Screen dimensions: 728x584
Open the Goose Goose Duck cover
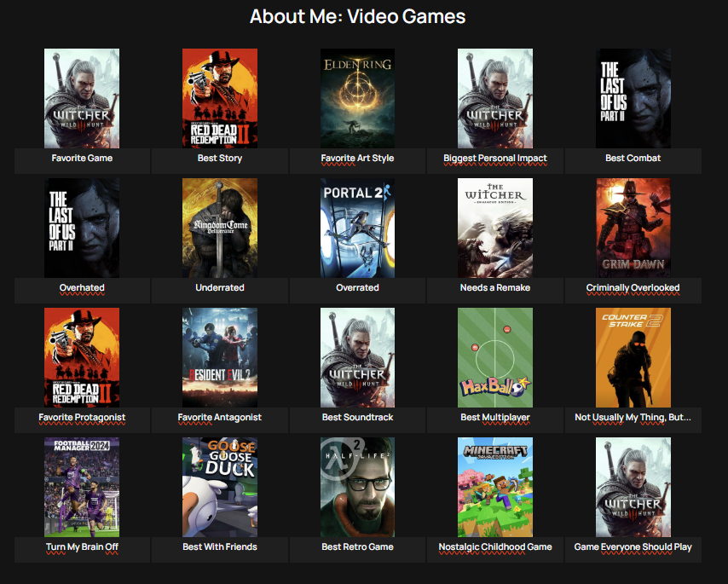[220, 487]
